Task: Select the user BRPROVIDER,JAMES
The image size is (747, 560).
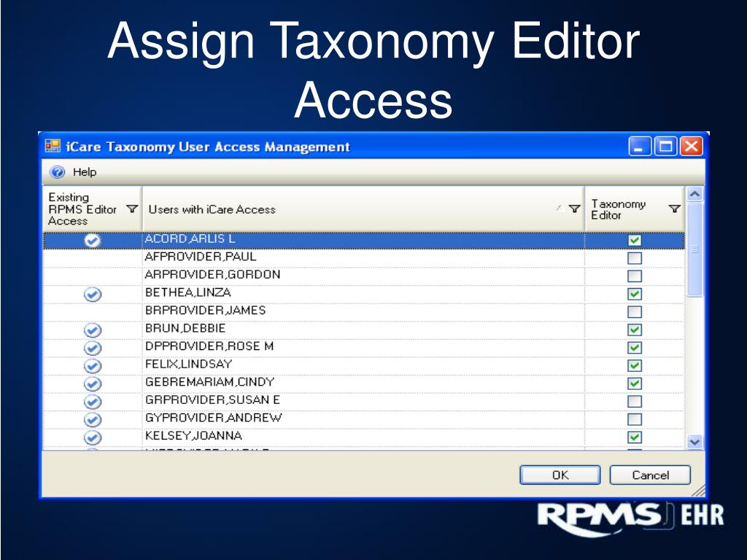Action: [x=205, y=311]
